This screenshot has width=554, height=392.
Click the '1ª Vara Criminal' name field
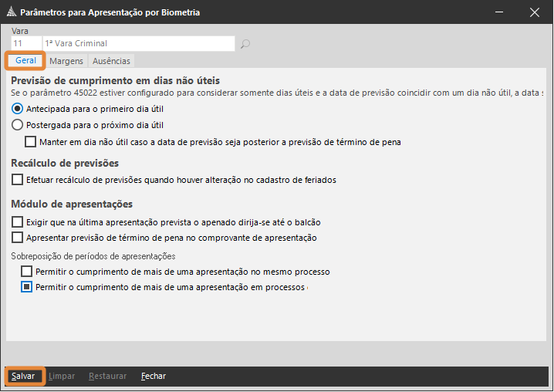click(139, 43)
